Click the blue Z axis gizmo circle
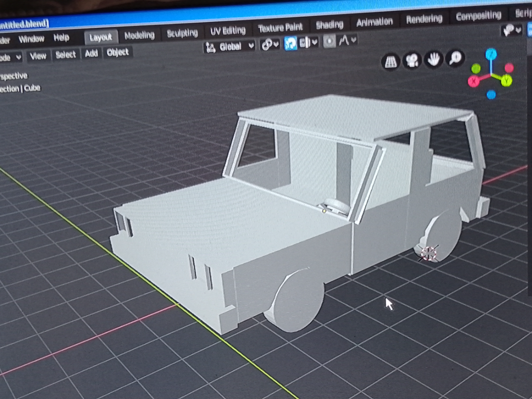Viewport: 532px width, 399px height. tap(491, 54)
